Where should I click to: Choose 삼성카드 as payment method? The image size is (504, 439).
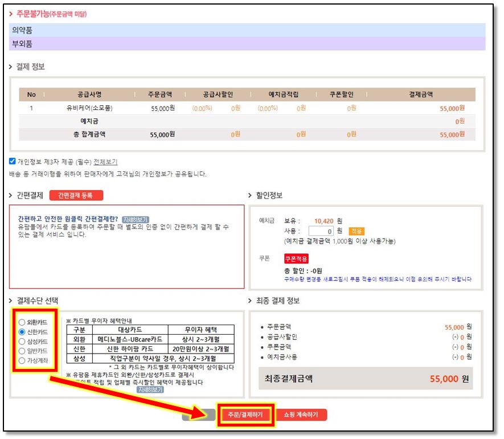22,342
